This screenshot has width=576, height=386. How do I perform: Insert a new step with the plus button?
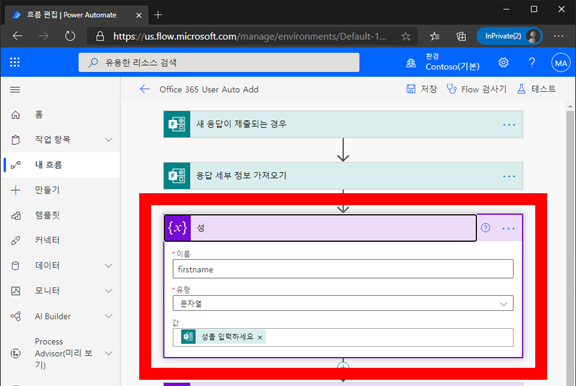(343, 366)
